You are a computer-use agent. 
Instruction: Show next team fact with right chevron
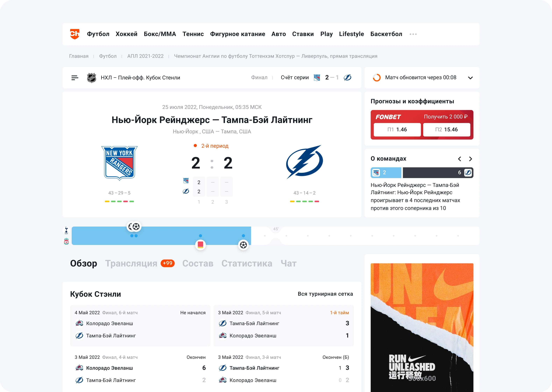(x=470, y=159)
